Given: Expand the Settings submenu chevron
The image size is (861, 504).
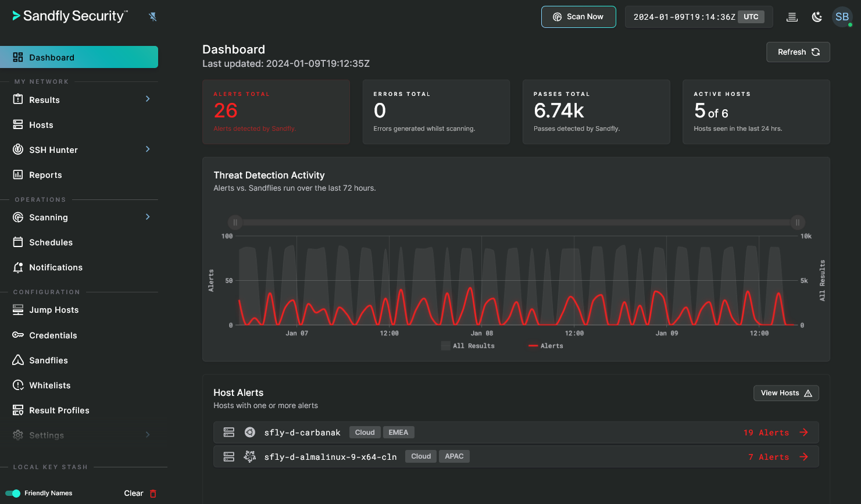Looking at the screenshot, I should pyautogui.click(x=148, y=434).
